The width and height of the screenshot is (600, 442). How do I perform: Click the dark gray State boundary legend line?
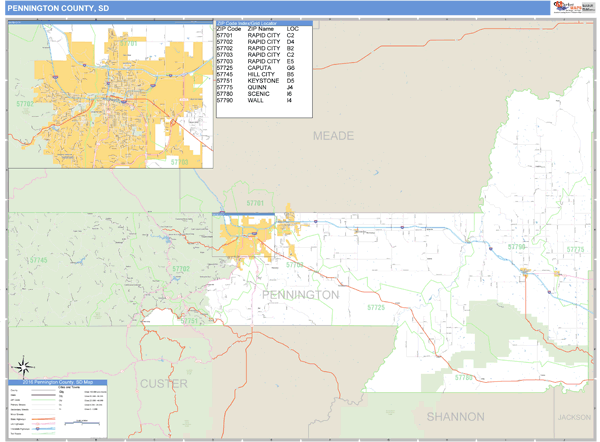[43, 395]
